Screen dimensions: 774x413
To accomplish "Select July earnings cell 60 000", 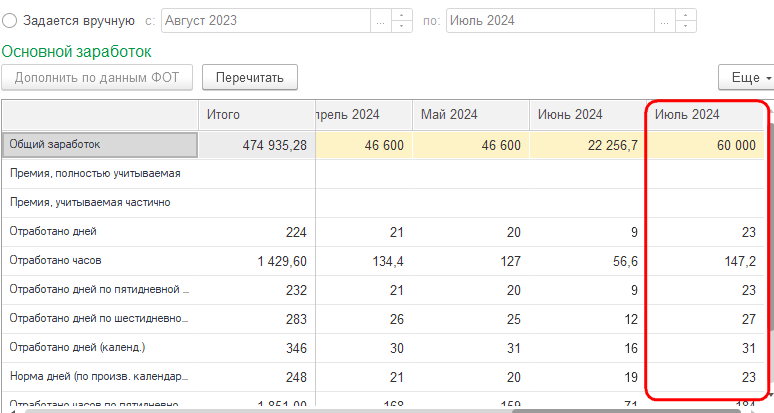I will tap(705, 145).
